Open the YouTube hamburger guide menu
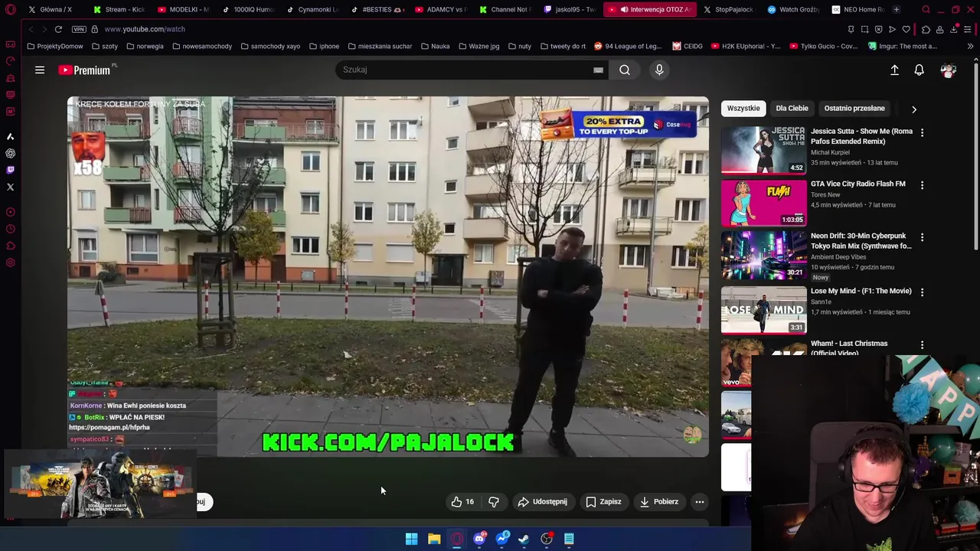The image size is (980, 551). (x=40, y=70)
